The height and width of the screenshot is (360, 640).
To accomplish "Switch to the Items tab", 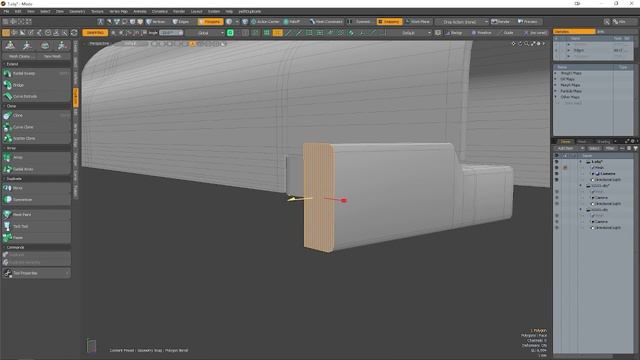I will (x=565, y=142).
